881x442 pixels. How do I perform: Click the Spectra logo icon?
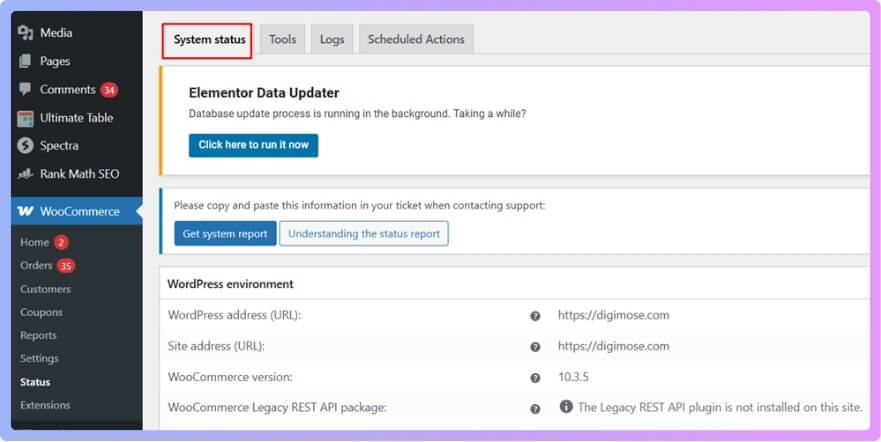coord(25,145)
